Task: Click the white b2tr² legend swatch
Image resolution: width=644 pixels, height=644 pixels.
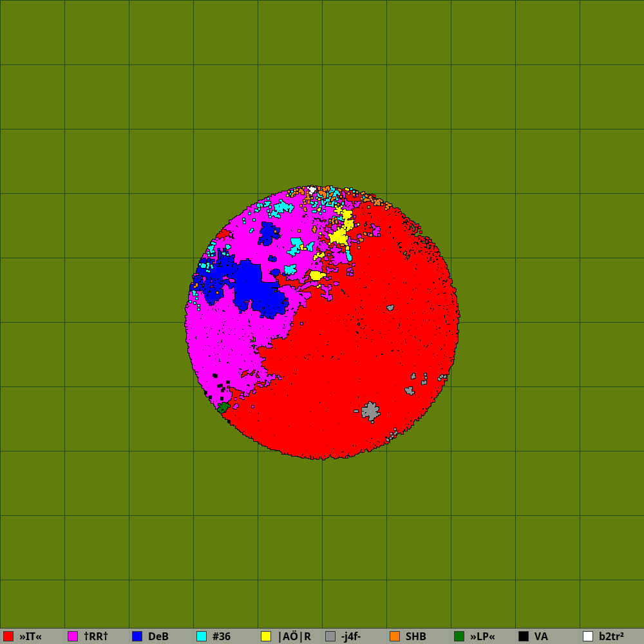Action: click(588, 636)
